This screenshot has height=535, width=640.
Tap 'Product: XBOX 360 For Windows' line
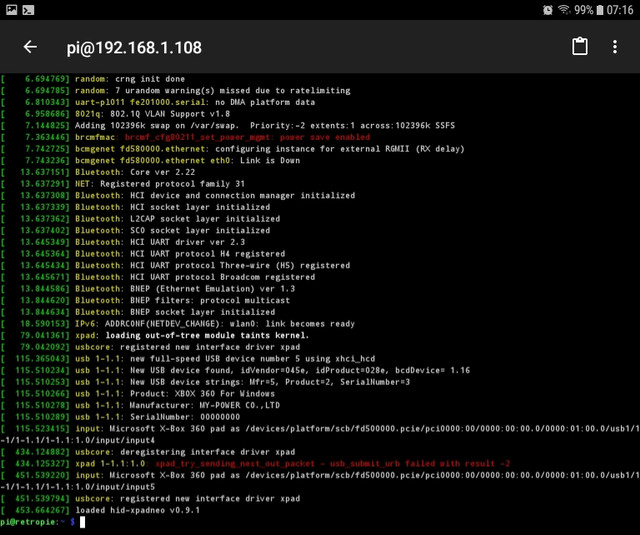[138, 394]
